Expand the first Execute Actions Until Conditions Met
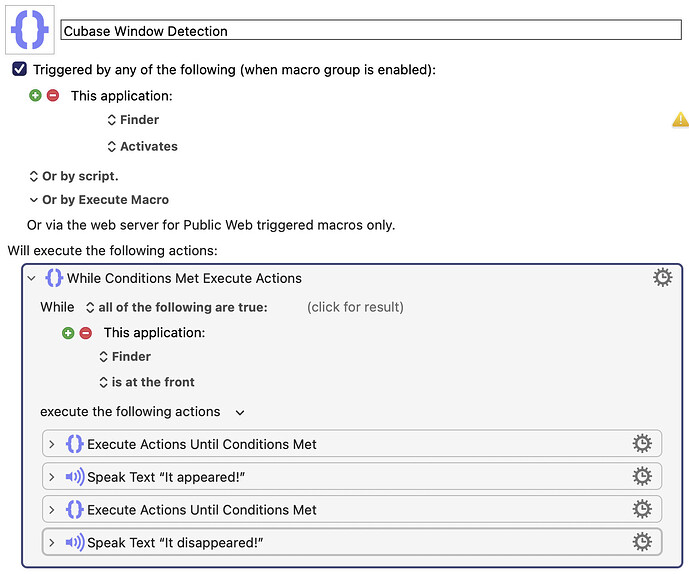Screen dimensions: 689x574 coord(51,444)
